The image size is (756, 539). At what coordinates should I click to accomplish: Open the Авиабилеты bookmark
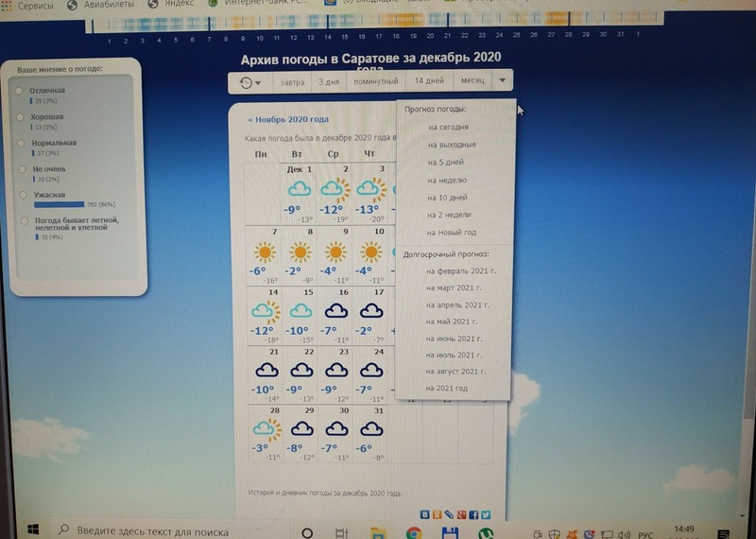(x=101, y=5)
